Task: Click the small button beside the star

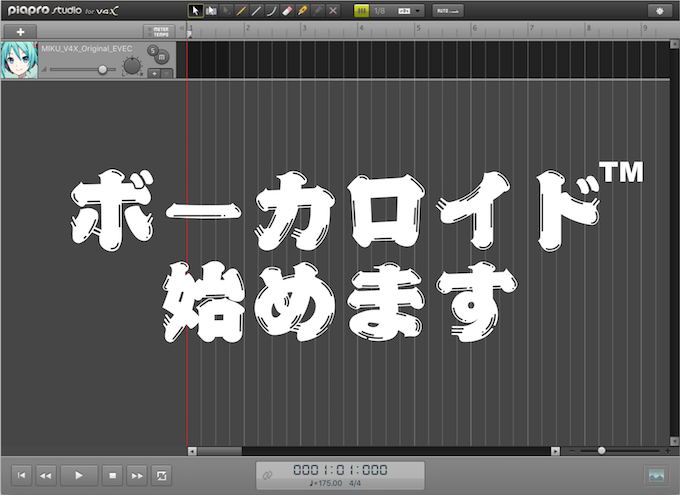Action: click(x=166, y=74)
